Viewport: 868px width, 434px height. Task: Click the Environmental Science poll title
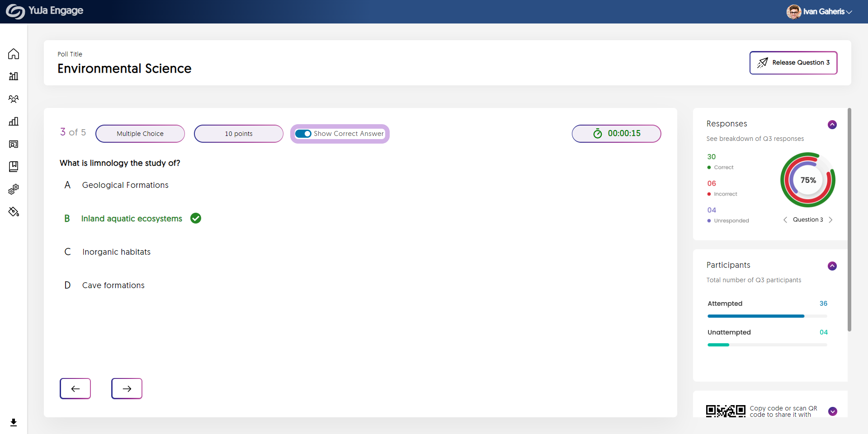(124, 69)
